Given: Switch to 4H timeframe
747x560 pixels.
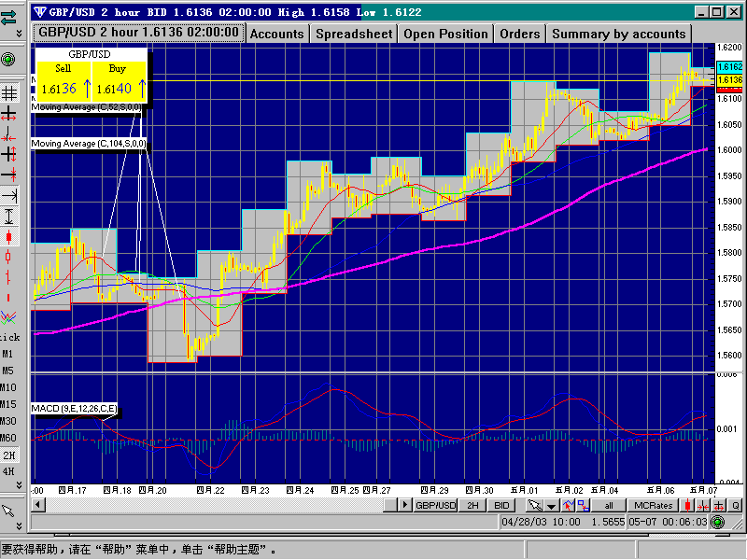Looking at the screenshot, I should 8,471.
